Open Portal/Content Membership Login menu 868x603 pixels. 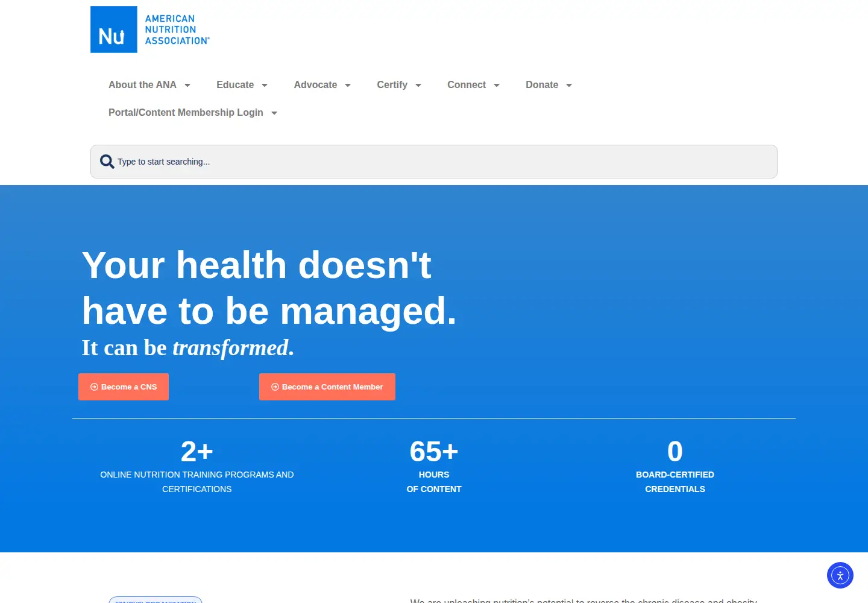186,113
